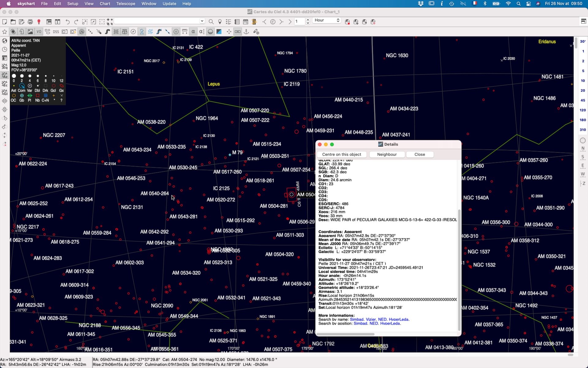Step time backward with left arrow

coord(264,22)
